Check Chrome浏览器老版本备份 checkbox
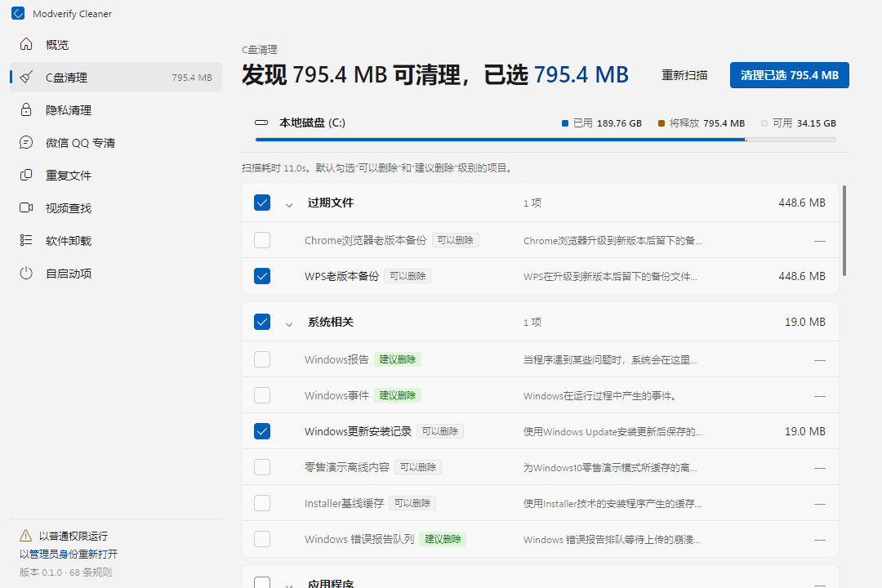This screenshot has width=882, height=588. tap(262, 240)
